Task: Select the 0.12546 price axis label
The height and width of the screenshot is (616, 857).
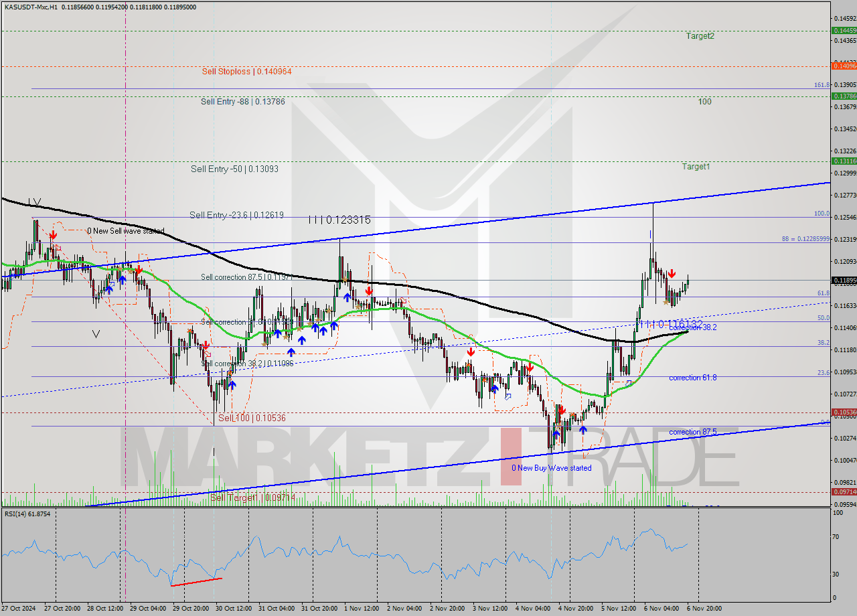Action: tap(844, 217)
